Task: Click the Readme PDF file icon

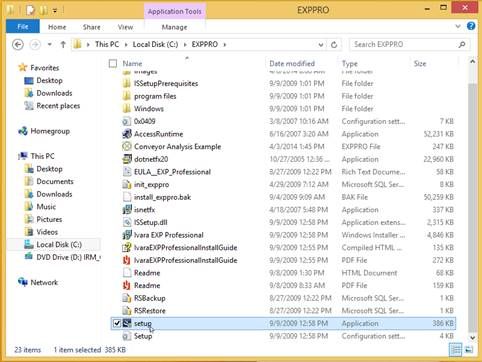Action: click(127, 286)
